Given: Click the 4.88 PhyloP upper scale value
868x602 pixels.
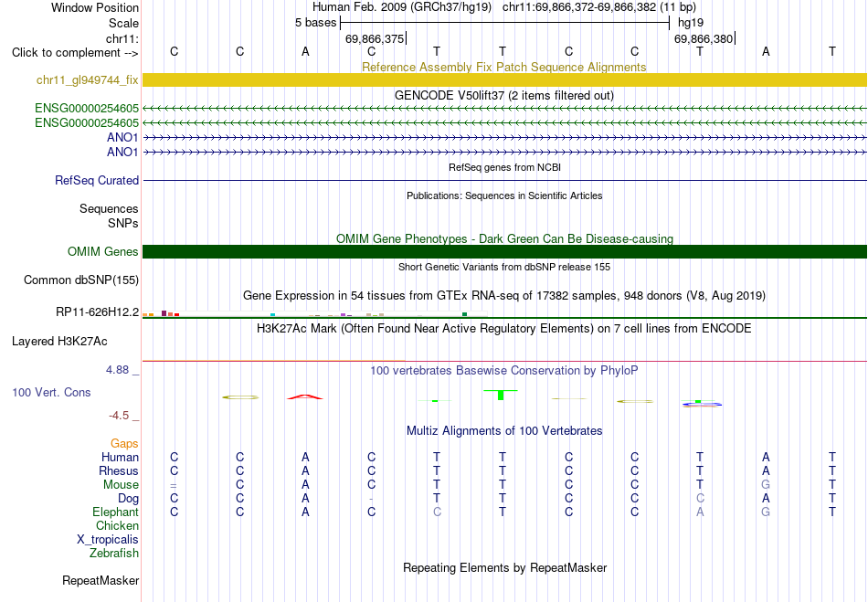Looking at the screenshot, I should click(x=117, y=370).
